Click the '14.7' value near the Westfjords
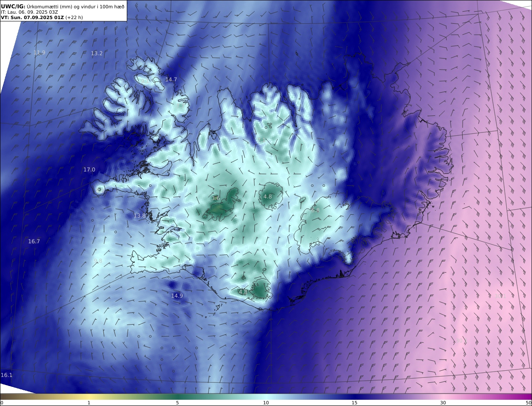The width and height of the screenshot is (532, 406). pyautogui.click(x=171, y=79)
